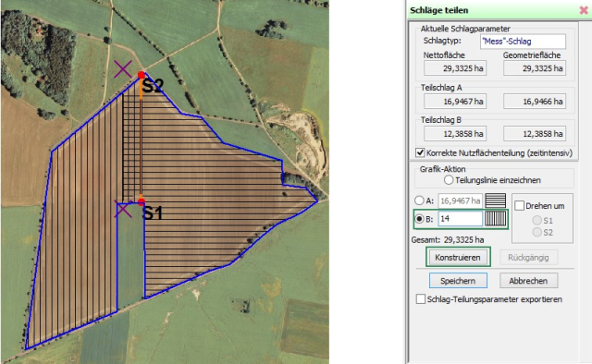This screenshot has width=592, height=364.
Task: Click Teilschlag B geometry area field
Action: (535, 134)
